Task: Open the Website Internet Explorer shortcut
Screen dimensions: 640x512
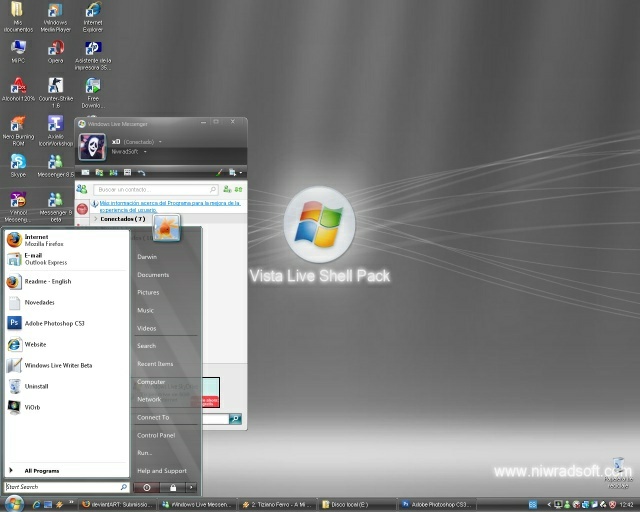Action: click(67, 344)
